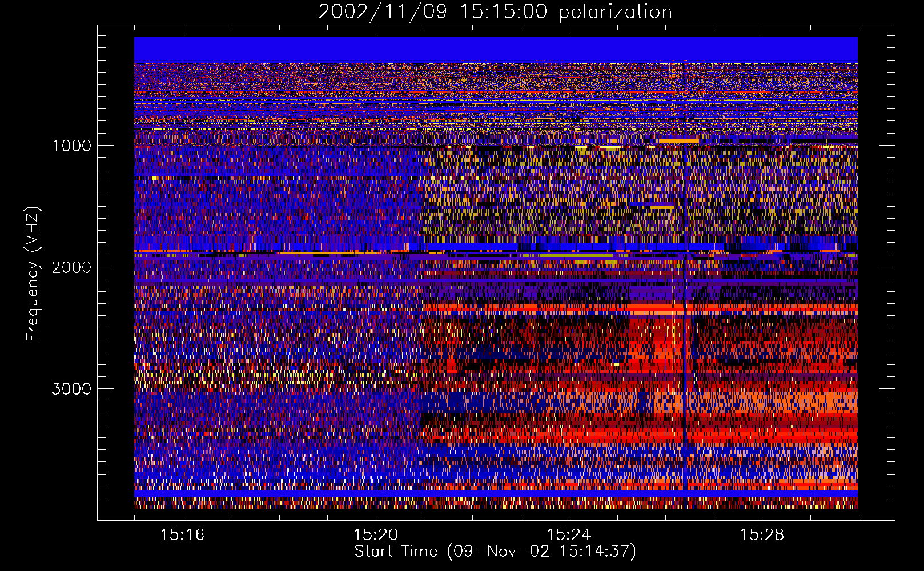The width and height of the screenshot is (924, 571).
Task: Click the 1000 frequency axis label
Action: coord(71,146)
